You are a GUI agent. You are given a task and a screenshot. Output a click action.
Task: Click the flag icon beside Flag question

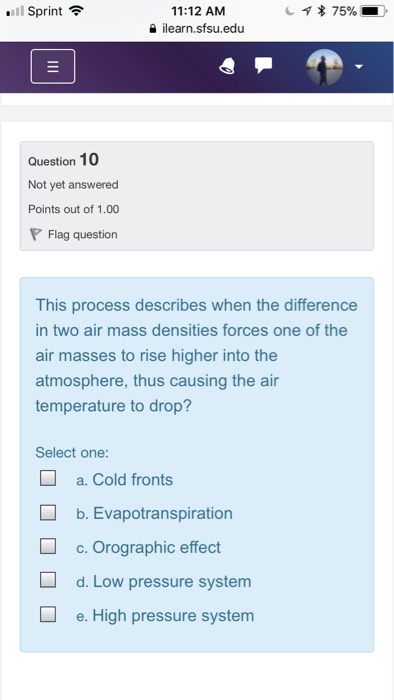[x=35, y=234]
